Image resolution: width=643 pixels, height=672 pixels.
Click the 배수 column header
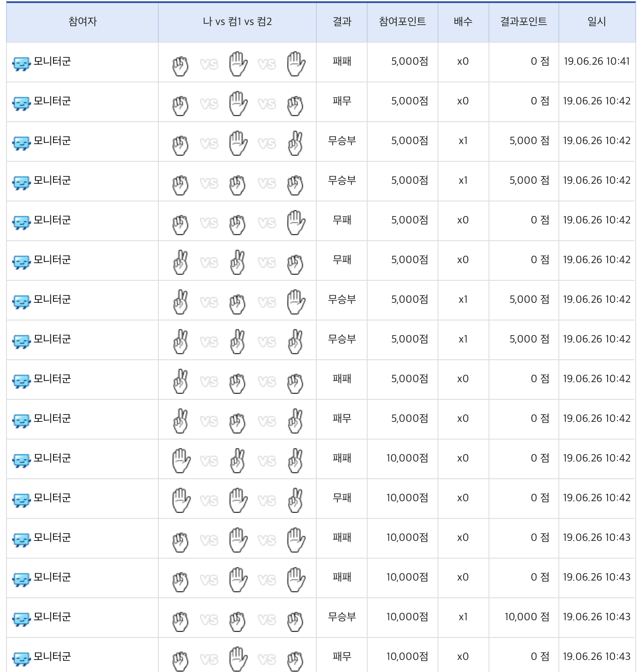(463, 22)
